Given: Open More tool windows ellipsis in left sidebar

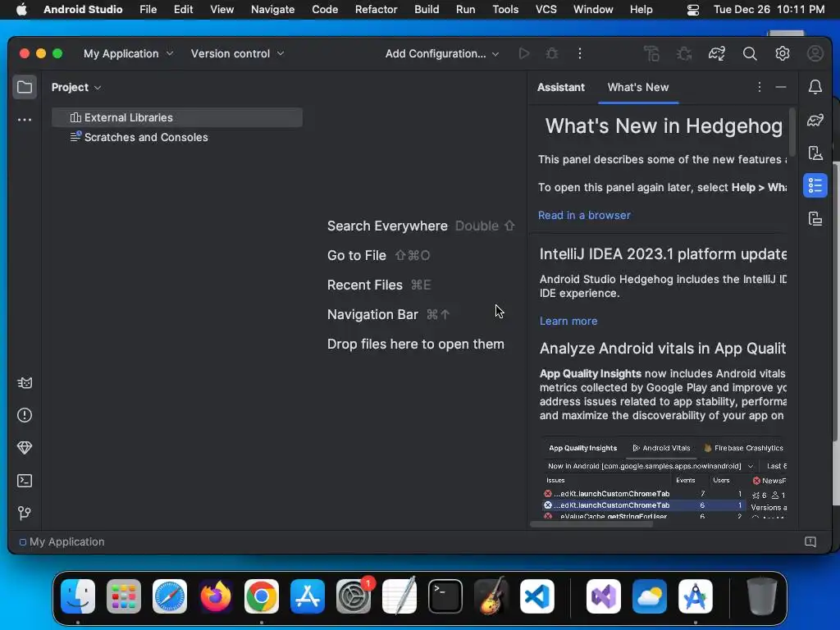Looking at the screenshot, I should [x=25, y=120].
